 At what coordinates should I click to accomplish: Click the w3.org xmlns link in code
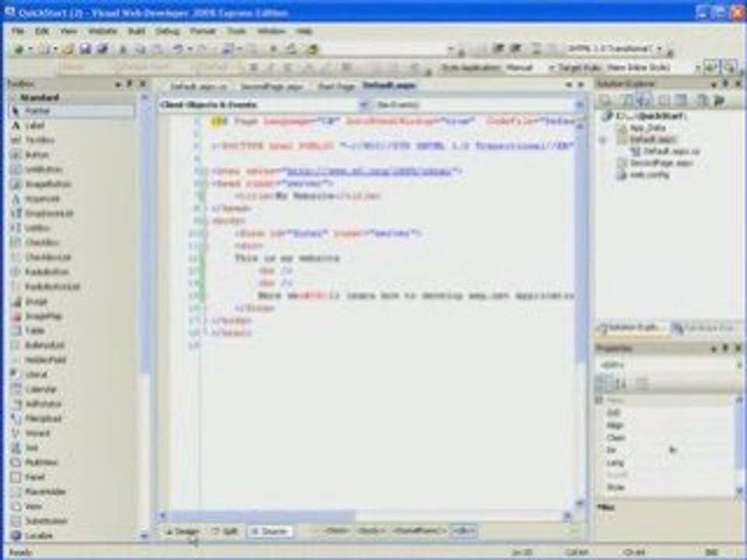click(370, 171)
